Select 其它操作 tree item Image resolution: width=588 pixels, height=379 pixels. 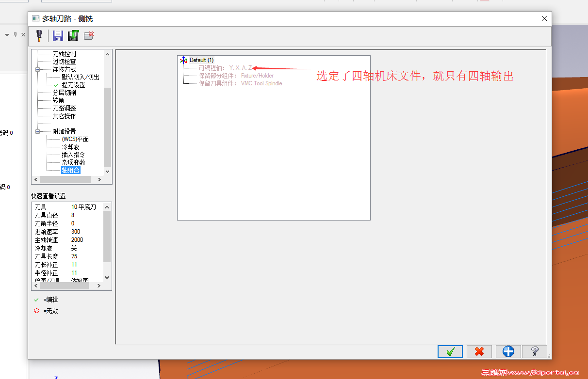[x=64, y=116]
